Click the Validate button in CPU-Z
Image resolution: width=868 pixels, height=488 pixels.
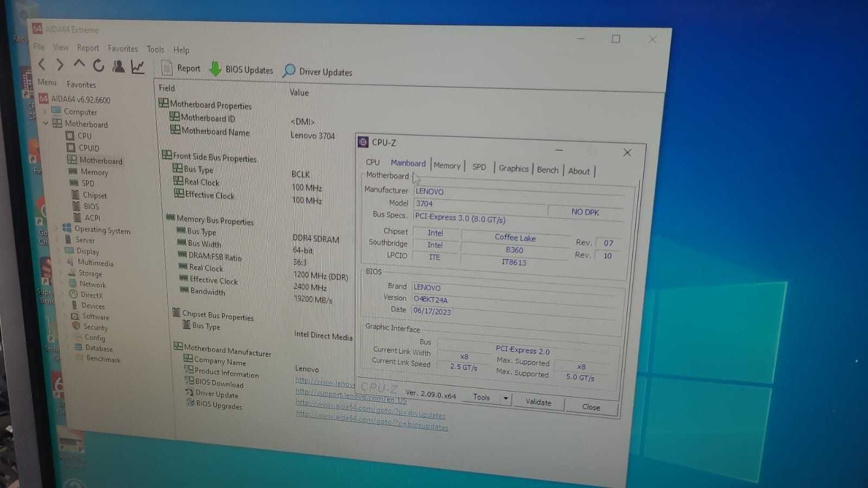538,402
